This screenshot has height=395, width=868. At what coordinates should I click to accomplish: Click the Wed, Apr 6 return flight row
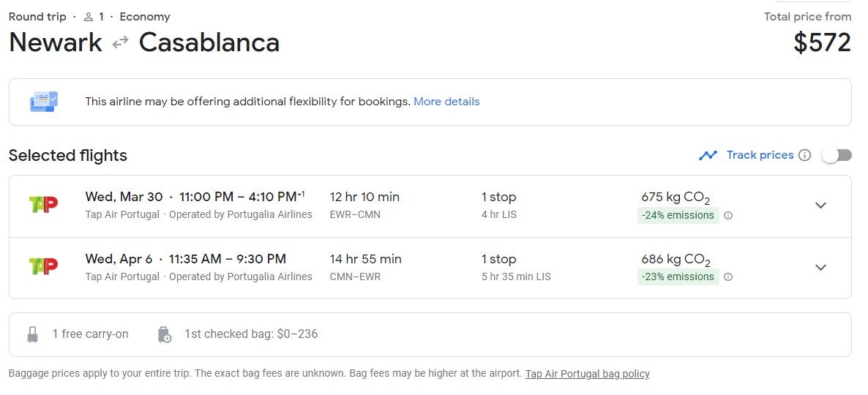click(430, 268)
